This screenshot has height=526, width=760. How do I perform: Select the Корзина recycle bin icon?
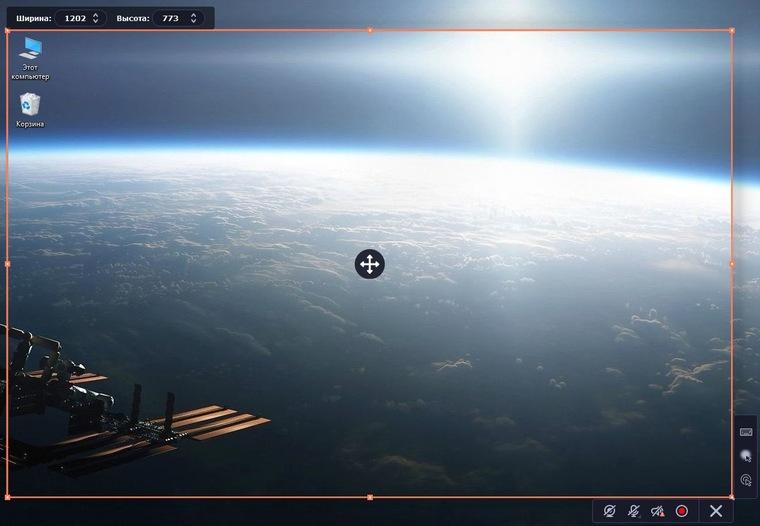tap(30, 110)
